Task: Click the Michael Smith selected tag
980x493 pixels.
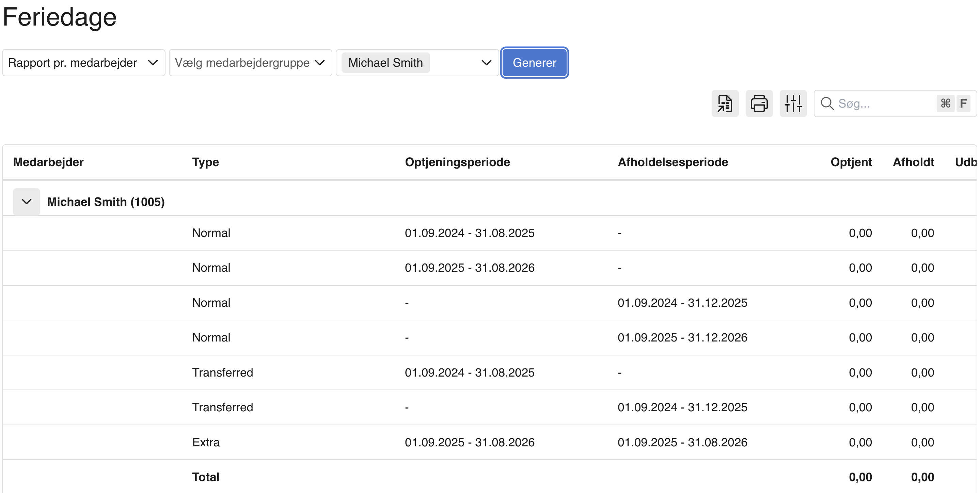Action: [x=385, y=63]
